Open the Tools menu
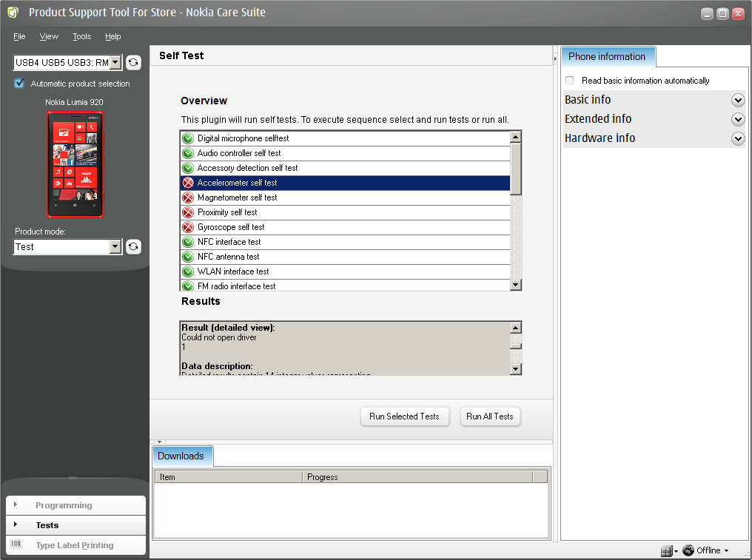The image size is (752, 560). 81,36
